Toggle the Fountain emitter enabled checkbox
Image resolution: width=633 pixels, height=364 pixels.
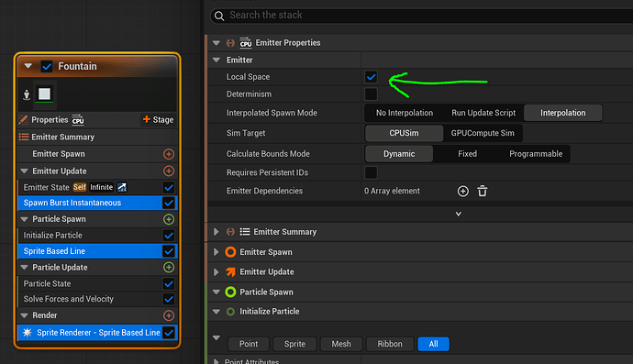[47, 66]
